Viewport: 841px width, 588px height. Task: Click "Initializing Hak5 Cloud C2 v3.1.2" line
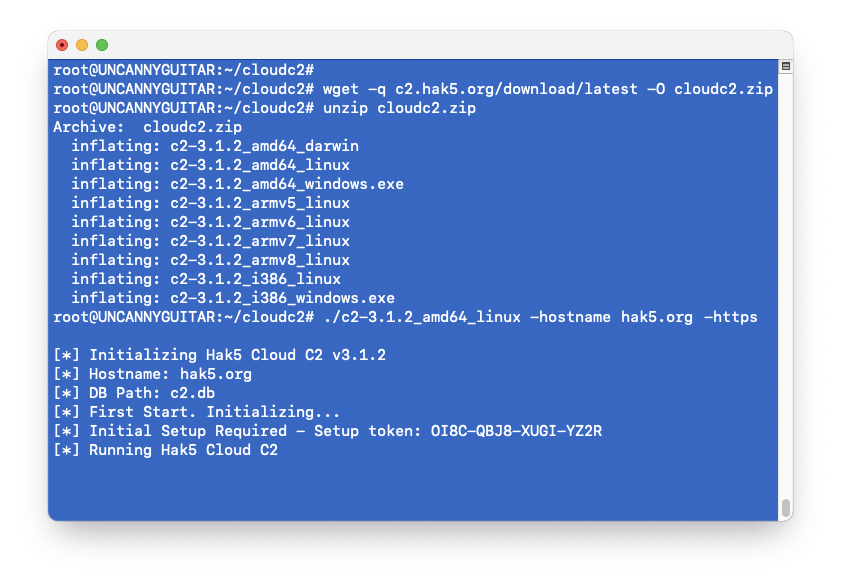237,355
